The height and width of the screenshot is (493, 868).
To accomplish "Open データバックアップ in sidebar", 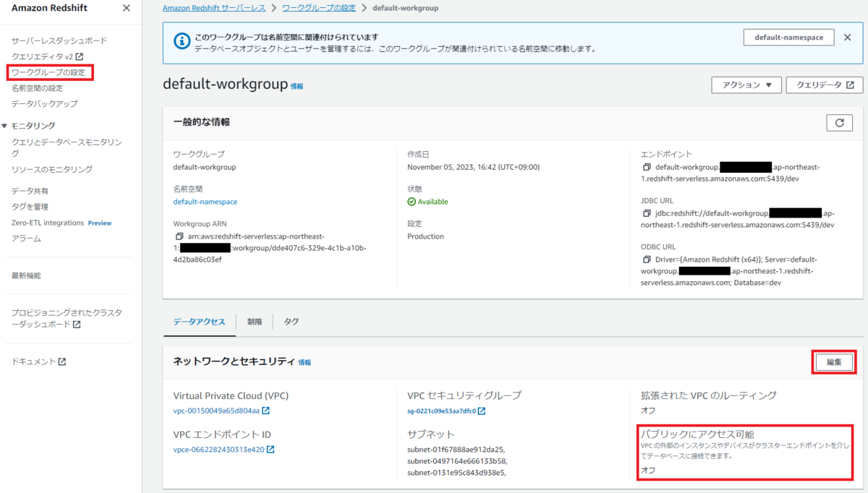I will coord(45,104).
